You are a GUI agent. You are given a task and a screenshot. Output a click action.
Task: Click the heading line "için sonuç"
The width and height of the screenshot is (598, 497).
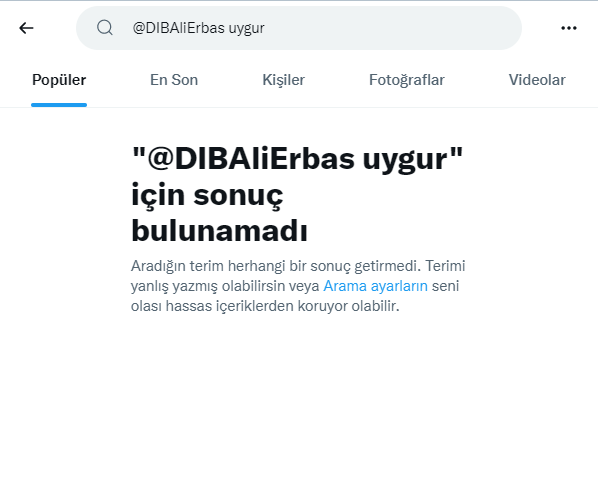pyautogui.click(x=207, y=196)
